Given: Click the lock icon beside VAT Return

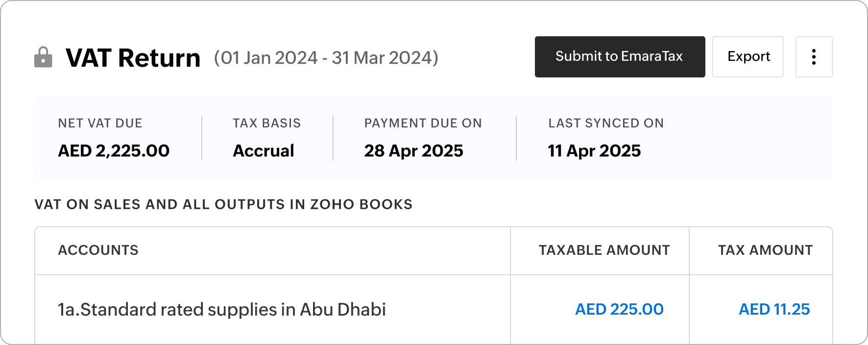Looking at the screenshot, I should click(43, 57).
